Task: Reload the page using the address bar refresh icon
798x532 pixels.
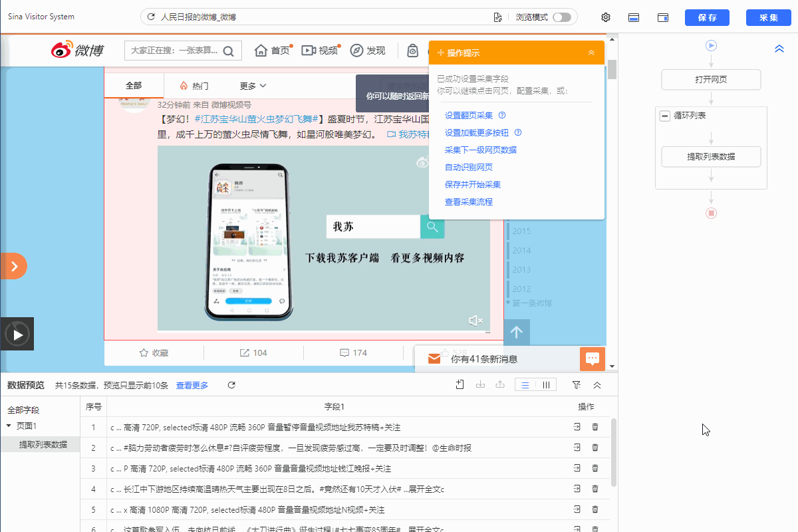Action: coord(151,17)
